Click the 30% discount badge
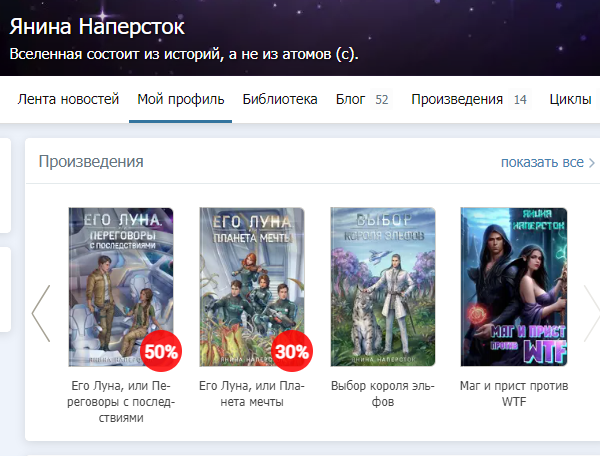This screenshot has height=456, width=600. point(292,351)
